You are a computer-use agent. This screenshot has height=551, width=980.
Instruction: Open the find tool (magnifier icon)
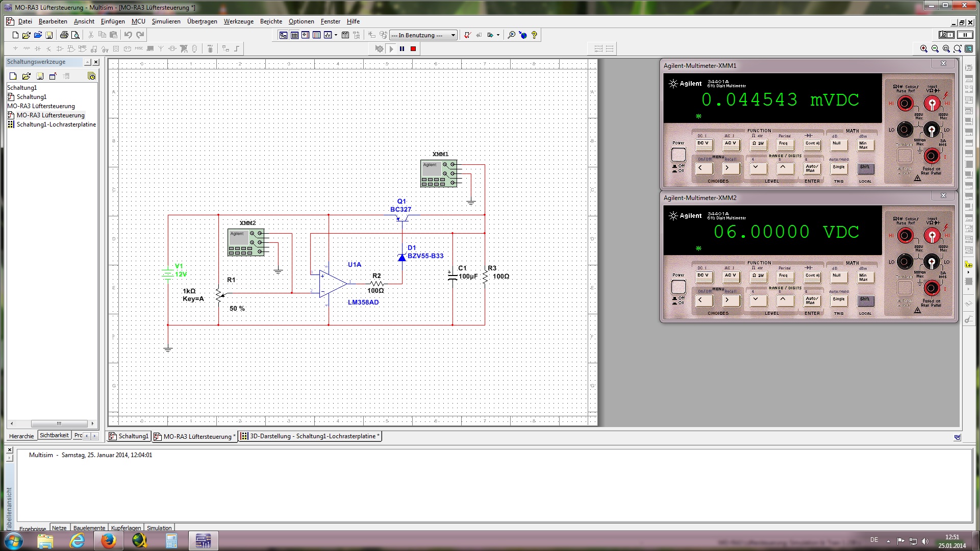click(x=511, y=35)
